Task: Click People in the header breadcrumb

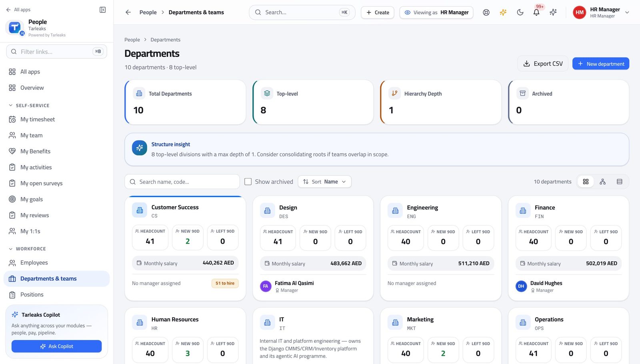Action: (148, 12)
